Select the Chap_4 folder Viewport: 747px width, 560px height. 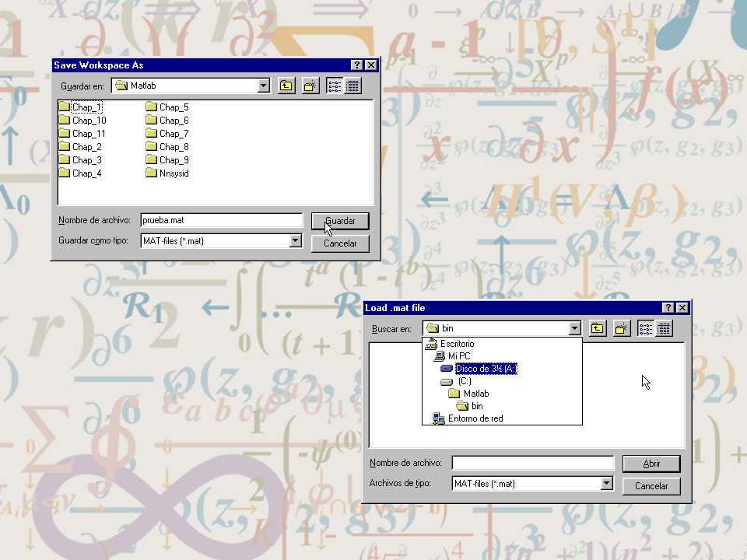pos(80,173)
